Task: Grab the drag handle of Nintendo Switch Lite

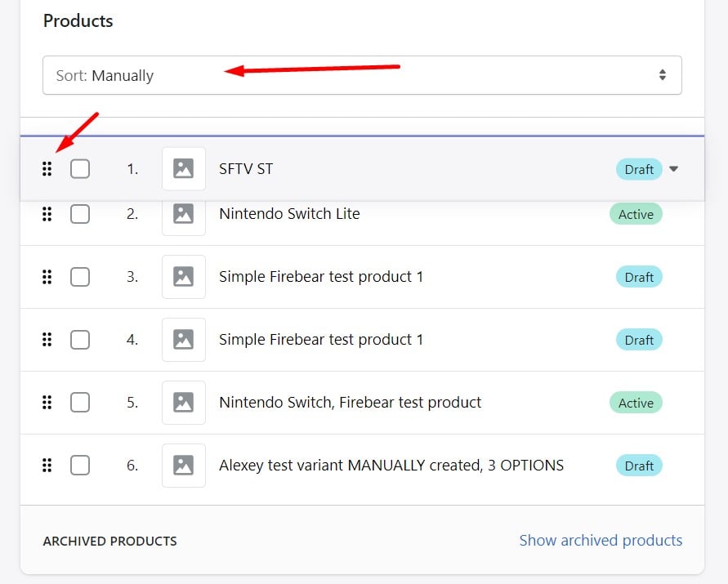Action: coord(47,214)
